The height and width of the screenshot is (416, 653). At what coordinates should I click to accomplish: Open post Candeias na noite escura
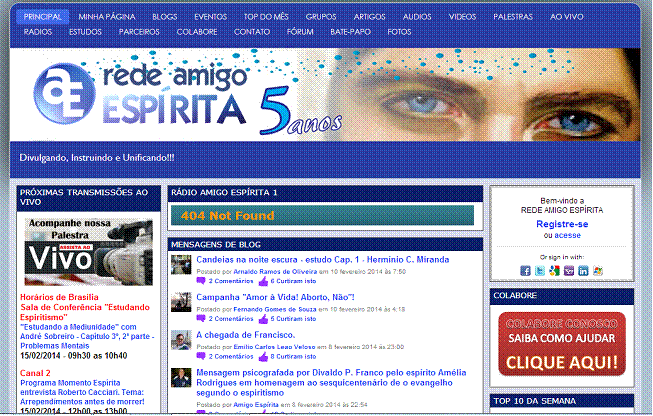(323, 260)
